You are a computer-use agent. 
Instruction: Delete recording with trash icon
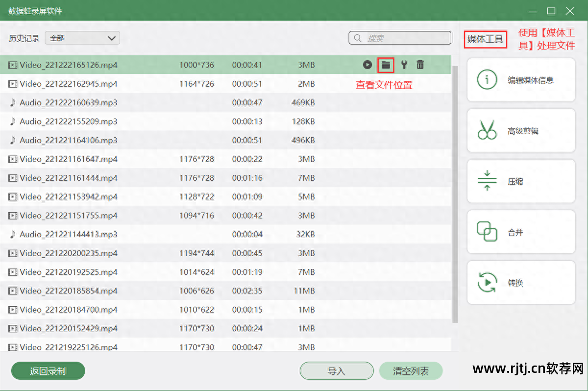[420, 65]
